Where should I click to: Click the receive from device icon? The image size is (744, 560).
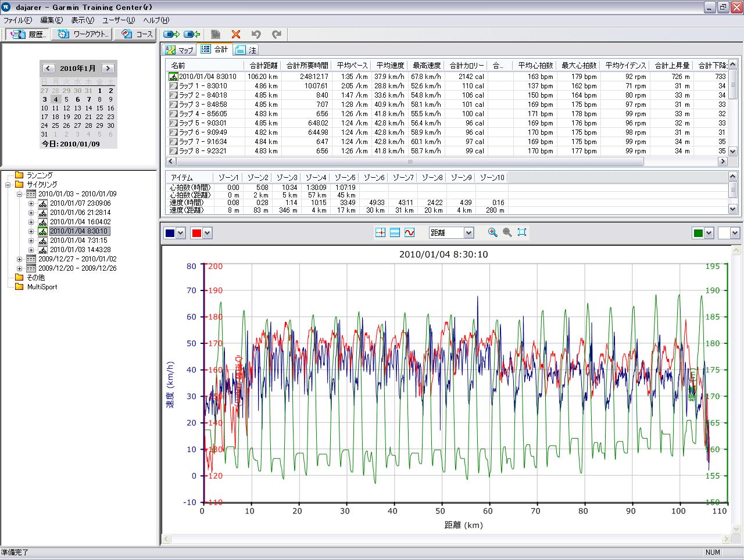192,34
